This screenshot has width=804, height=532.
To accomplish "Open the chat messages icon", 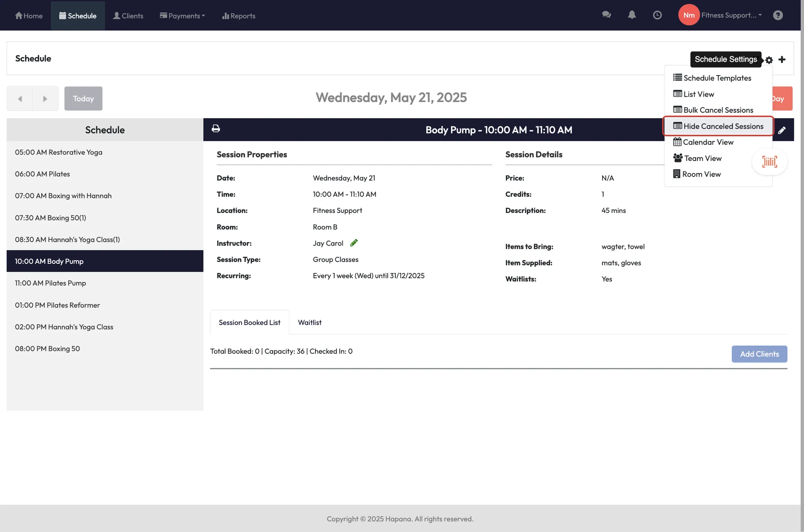I will (x=606, y=15).
